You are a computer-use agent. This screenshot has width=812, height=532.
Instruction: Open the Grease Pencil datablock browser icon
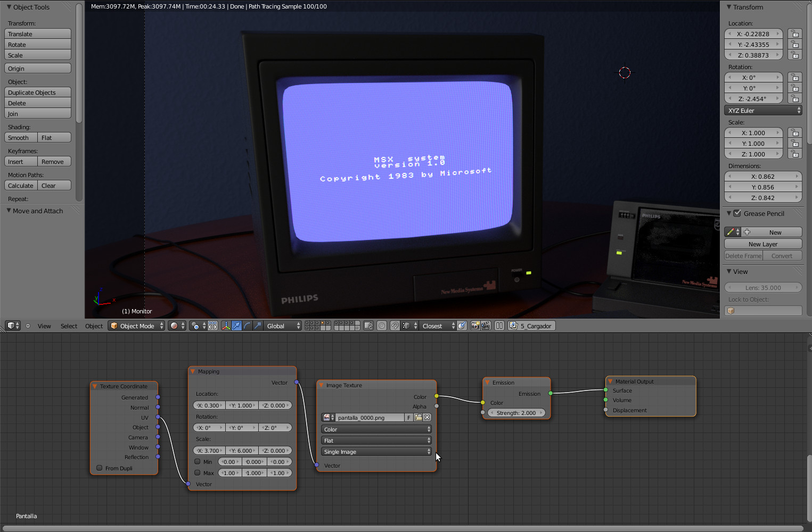tap(733, 232)
